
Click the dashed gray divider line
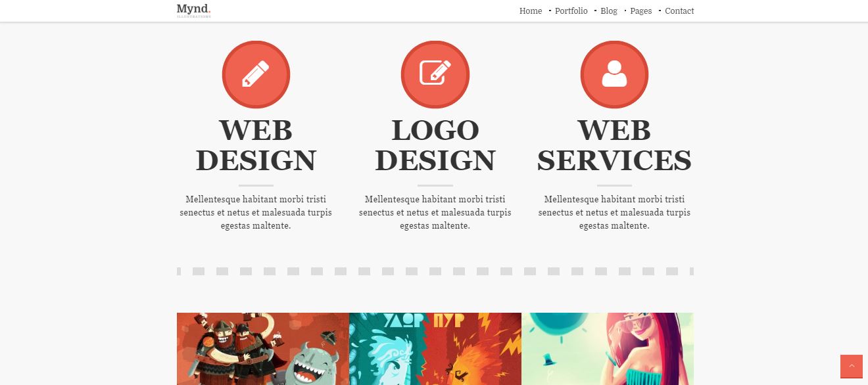[x=435, y=271]
